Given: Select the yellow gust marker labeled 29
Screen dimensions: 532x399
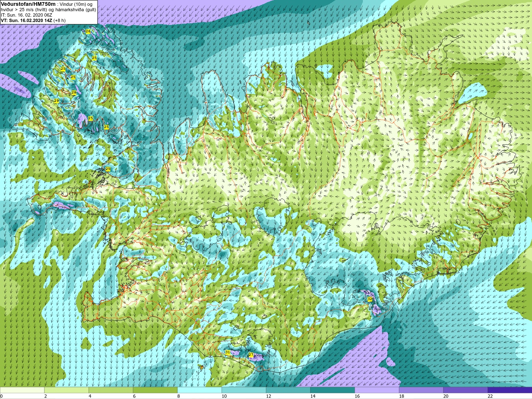Looking at the screenshot, I should click(56, 101).
